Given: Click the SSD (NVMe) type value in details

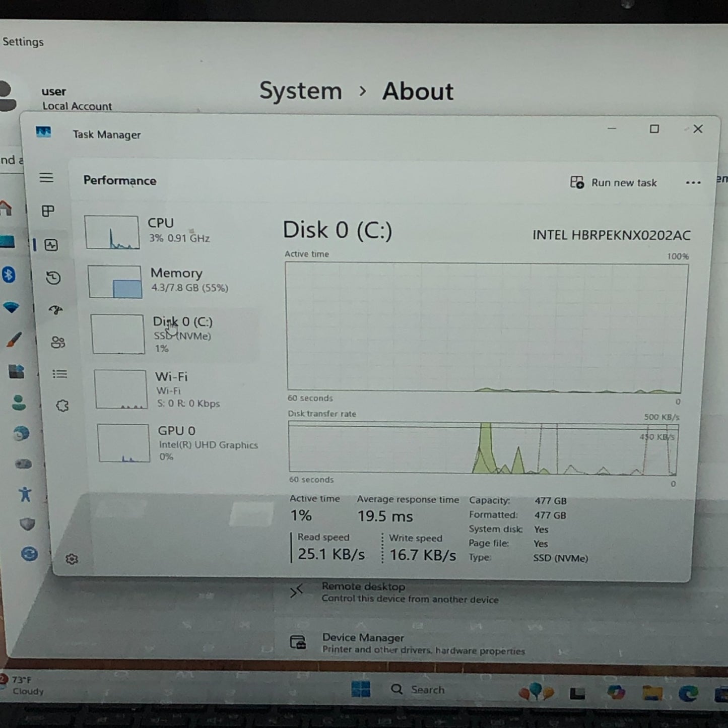Looking at the screenshot, I should [561, 558].
